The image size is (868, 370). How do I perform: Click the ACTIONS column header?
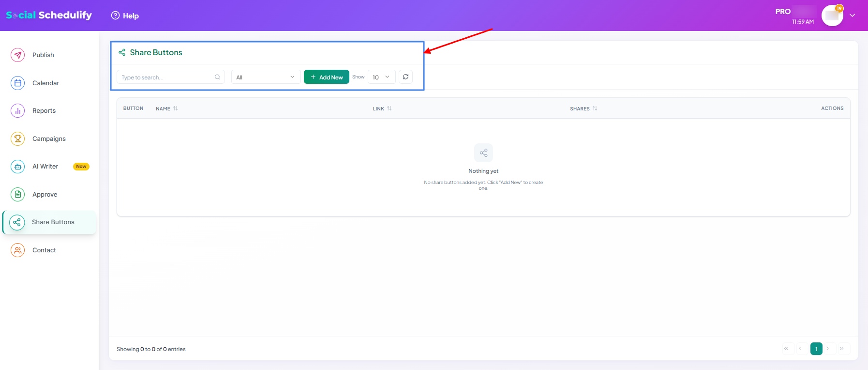coord(832,108)
